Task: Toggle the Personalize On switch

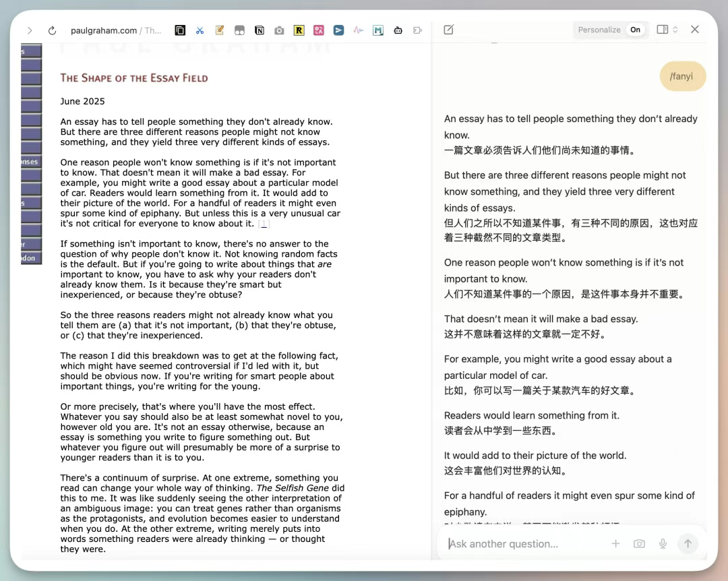Action: click(x=635, y=30)
